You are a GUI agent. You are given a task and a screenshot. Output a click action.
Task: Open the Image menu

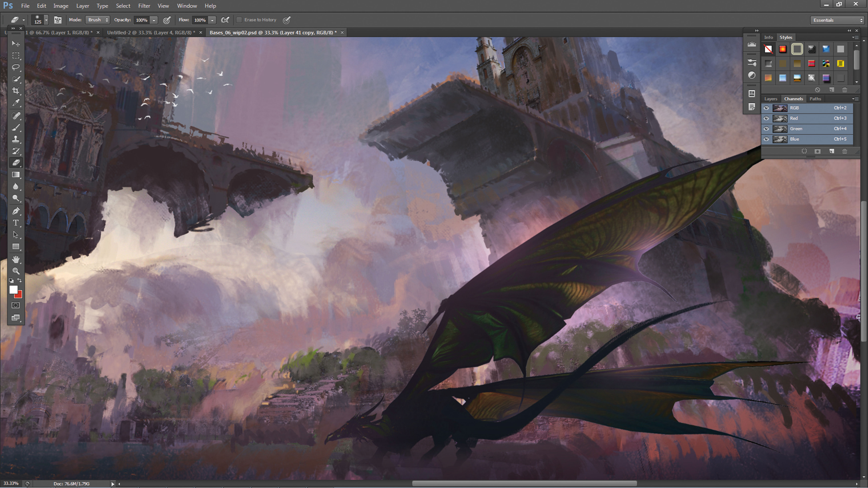(x=61, y=6)
